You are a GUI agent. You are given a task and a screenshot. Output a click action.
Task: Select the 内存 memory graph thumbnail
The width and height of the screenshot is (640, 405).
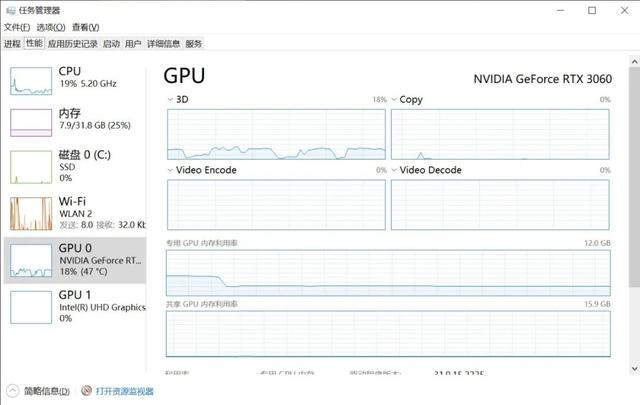pos(30,123)
